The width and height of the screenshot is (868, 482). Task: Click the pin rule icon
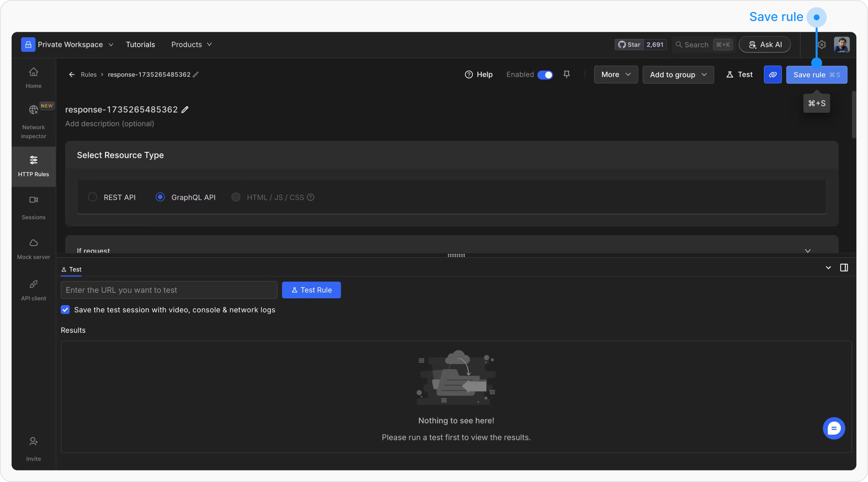click(x=567, y=74)
